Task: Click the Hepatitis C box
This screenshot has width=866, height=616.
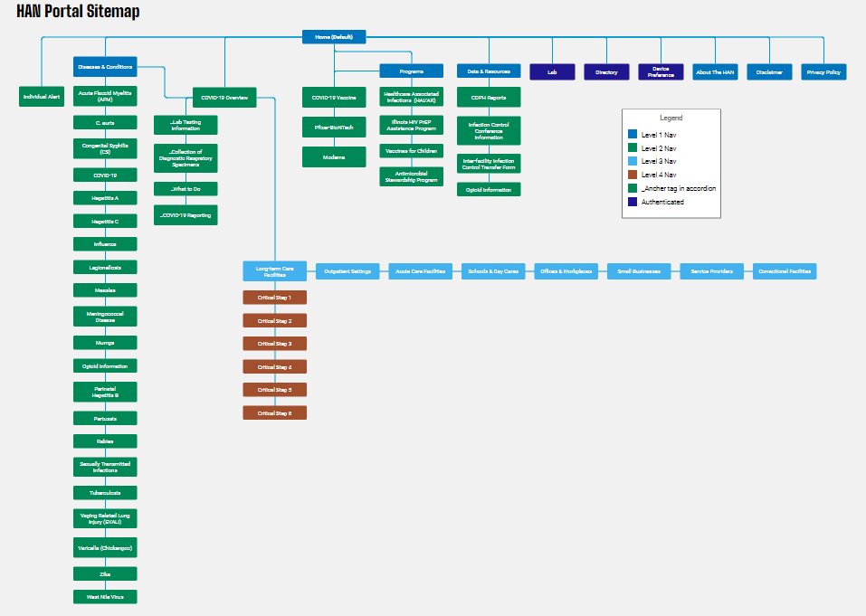Action: [105, 222]
